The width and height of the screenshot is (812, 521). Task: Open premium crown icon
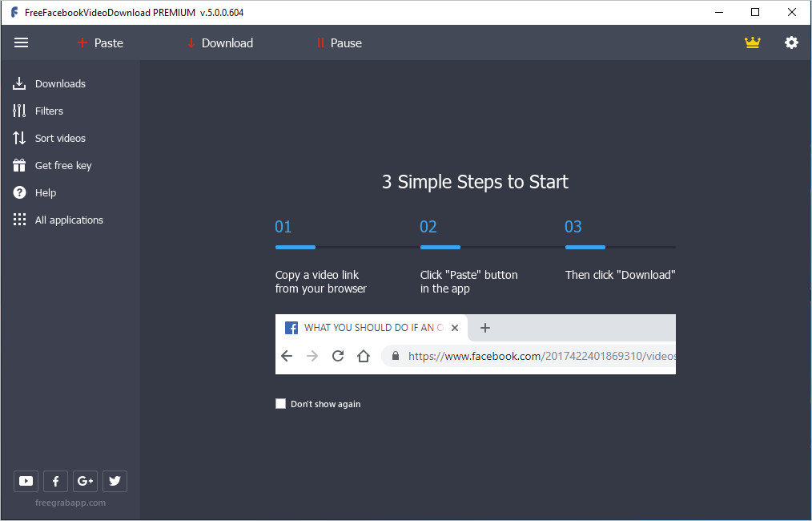[753, 42]
